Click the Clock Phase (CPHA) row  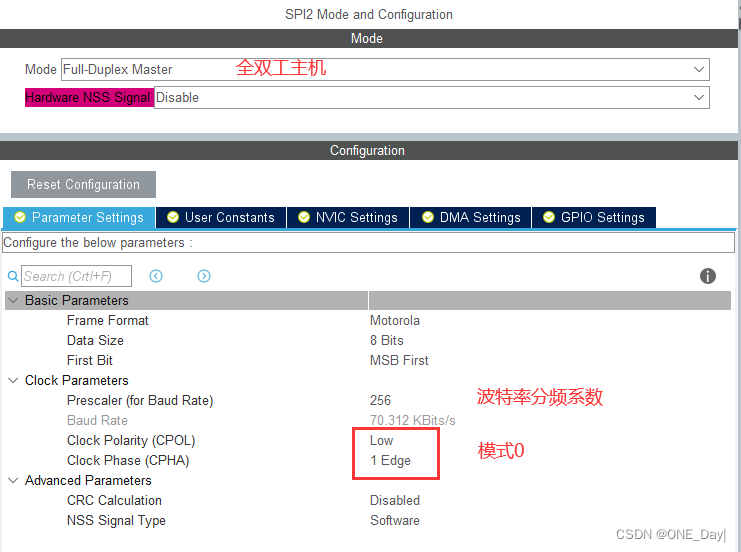point(368,460)
